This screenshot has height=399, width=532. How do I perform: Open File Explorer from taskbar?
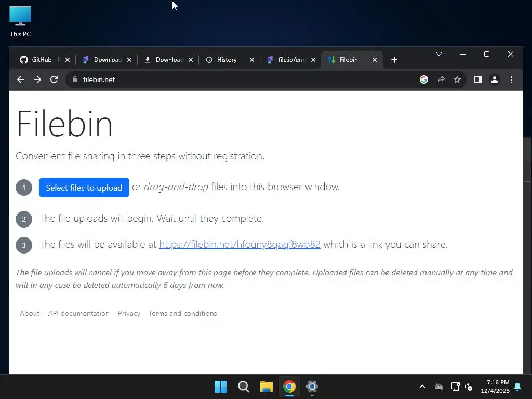[267, 387]
